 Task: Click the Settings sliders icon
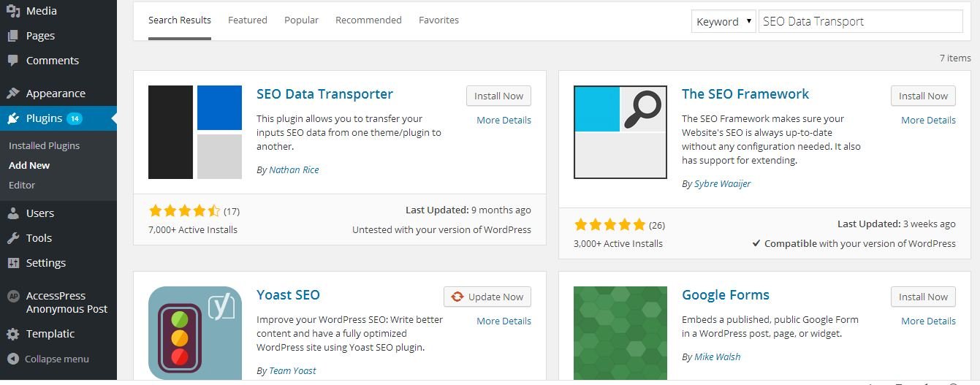(x=13, y=263)
